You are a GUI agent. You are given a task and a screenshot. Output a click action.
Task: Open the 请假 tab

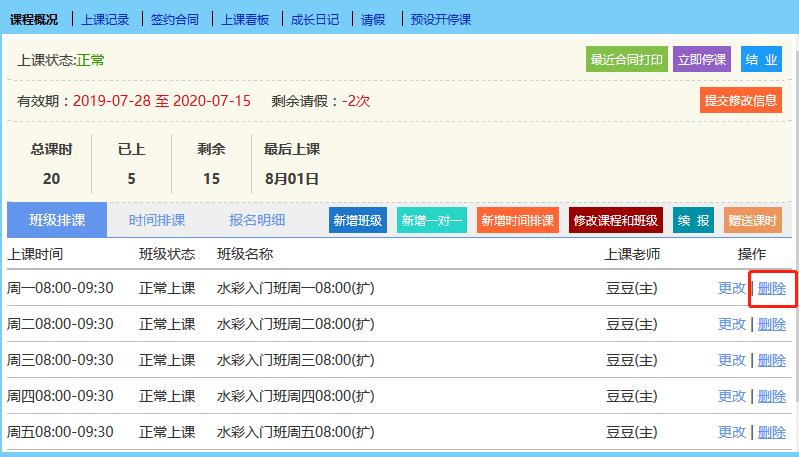click(x=372, y=19)
